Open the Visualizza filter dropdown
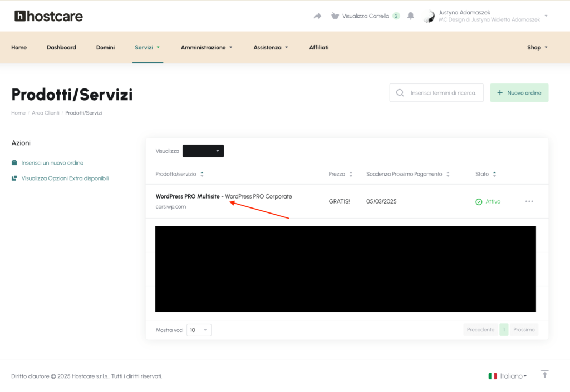The image size is (570, 392). coord(203,151)
